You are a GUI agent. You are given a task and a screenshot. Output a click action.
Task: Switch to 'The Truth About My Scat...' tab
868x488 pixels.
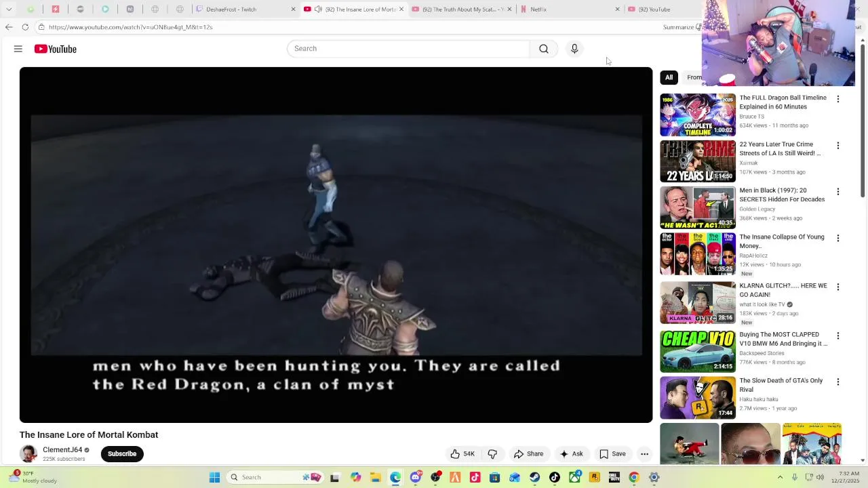pyautogui.click(x=462, y=9)
